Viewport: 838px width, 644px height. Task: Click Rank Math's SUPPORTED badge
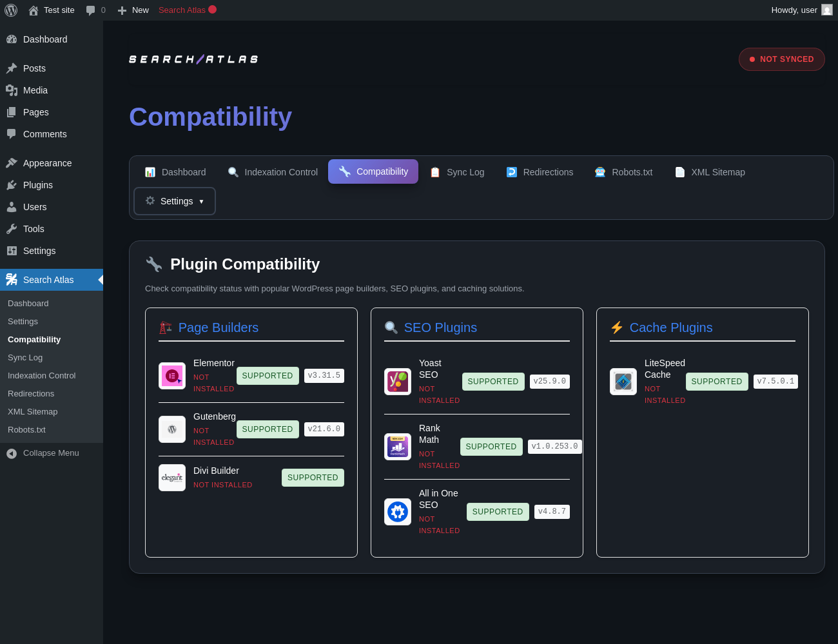[491, 447]
